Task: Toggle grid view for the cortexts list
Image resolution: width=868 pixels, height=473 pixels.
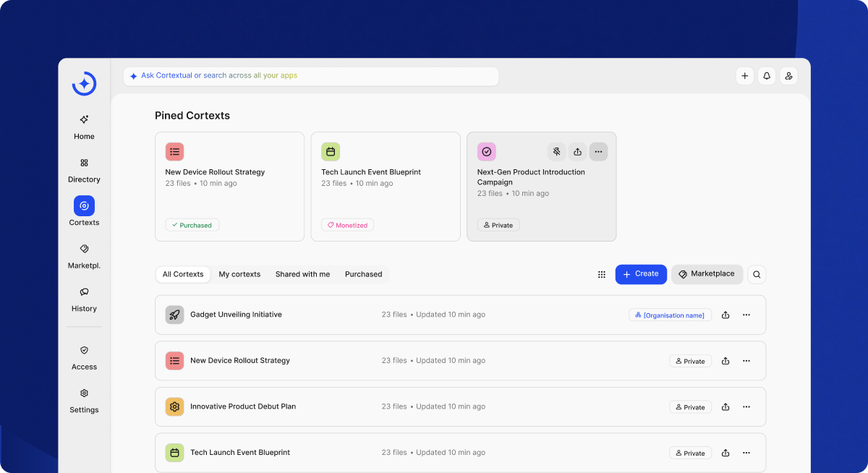Action: coord(601,275)
